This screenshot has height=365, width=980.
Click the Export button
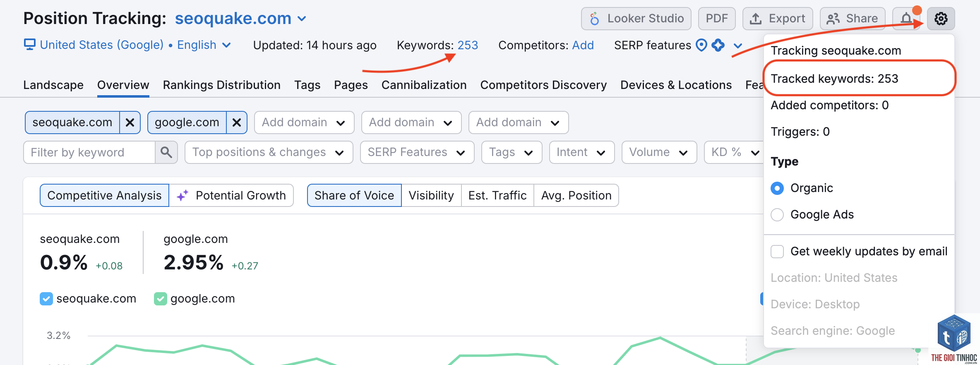778,19
